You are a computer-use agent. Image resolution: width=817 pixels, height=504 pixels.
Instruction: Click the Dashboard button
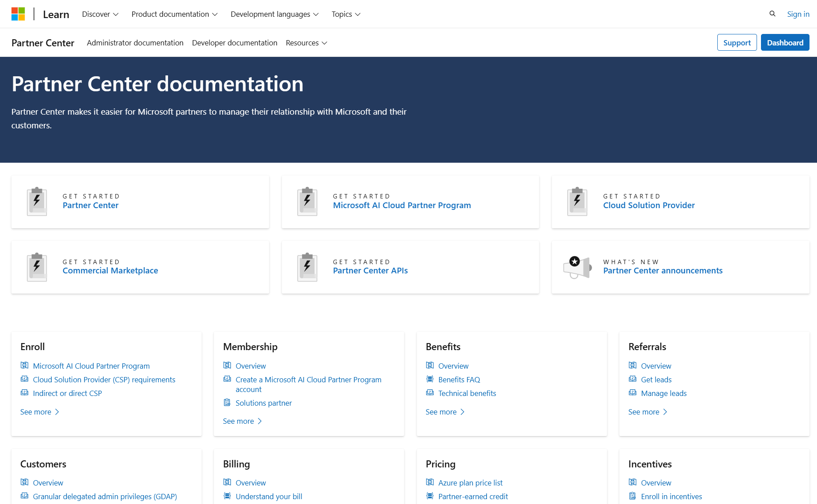coord(785,42)
